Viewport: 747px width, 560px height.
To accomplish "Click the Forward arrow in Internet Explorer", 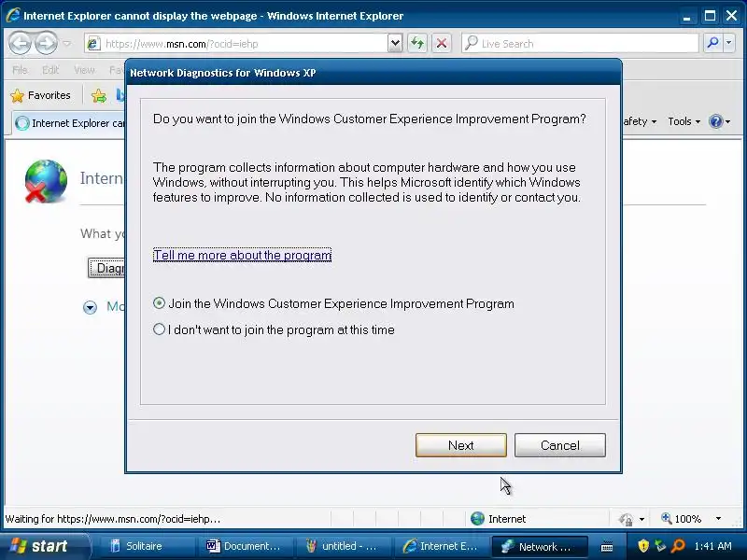I will pos(46,44).
